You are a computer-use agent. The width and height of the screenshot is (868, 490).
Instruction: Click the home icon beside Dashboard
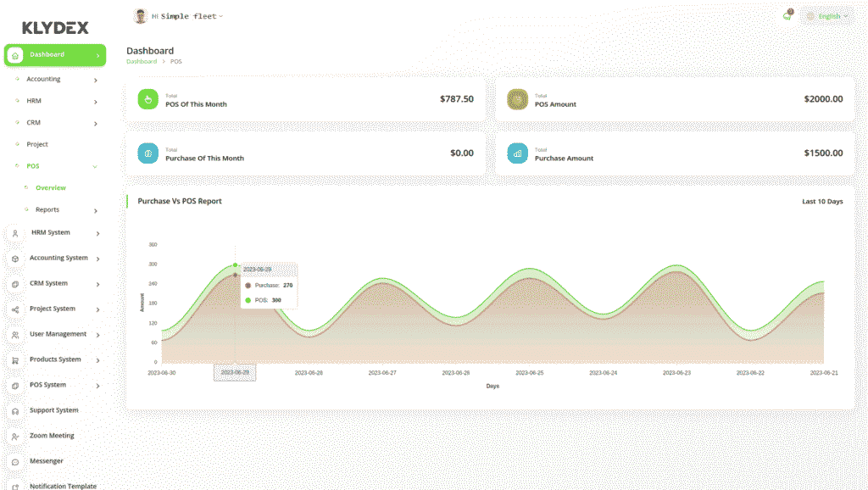tap(15, 55)
